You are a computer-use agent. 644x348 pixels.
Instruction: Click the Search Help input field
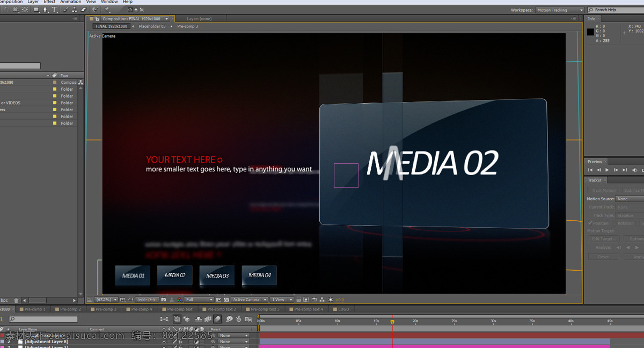(x=615, y=10)
